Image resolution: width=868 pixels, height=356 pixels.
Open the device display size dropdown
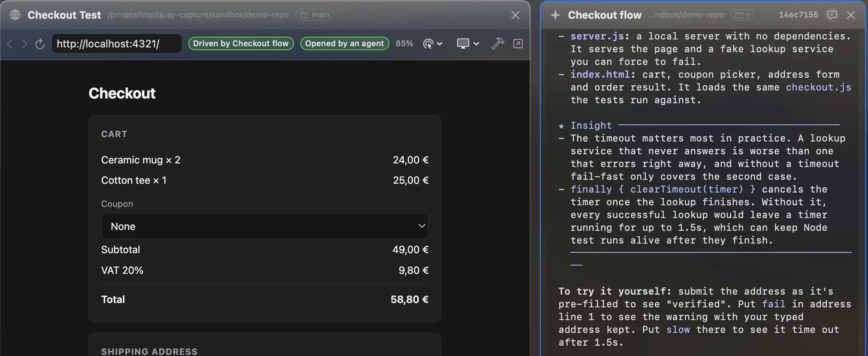pos(468,43)
